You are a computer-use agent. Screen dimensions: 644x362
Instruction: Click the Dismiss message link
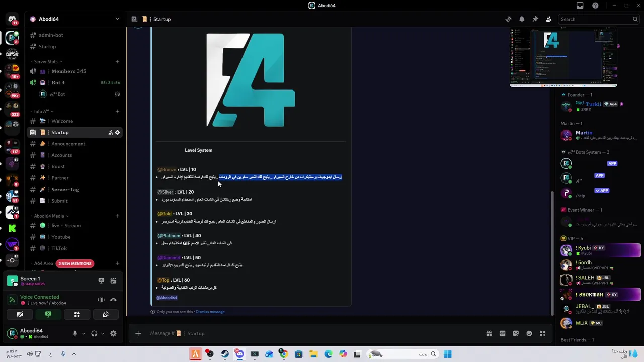[210, 312]
